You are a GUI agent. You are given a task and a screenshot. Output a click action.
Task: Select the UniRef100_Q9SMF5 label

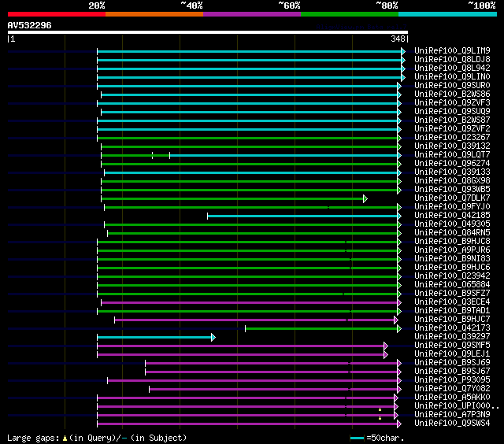point(452,346)
